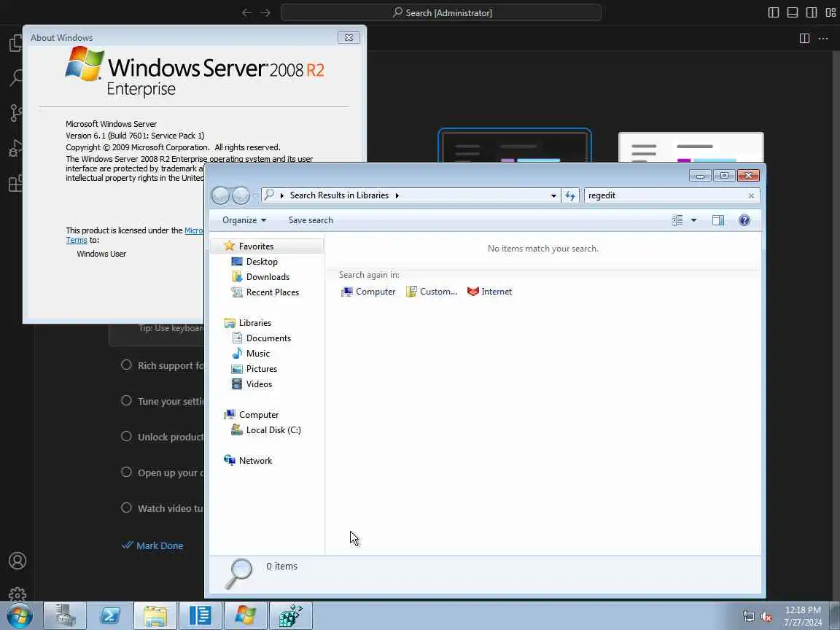Click VS Code Search [Administrator] command box
840x630 pixels.
point(441,12)
